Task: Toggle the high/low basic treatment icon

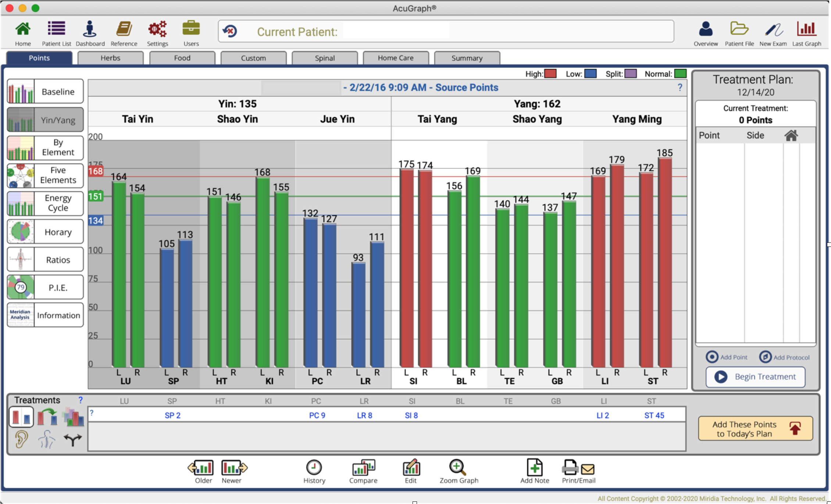Action: (21, 417)
